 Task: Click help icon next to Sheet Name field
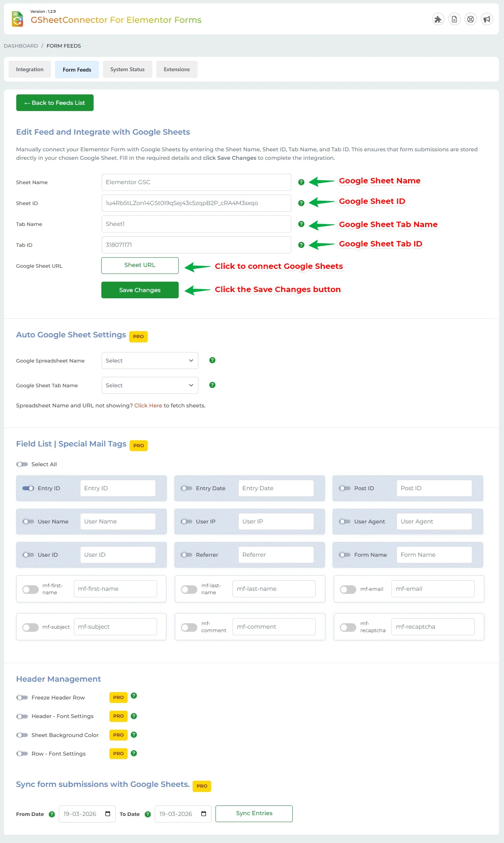click(301, 182)
